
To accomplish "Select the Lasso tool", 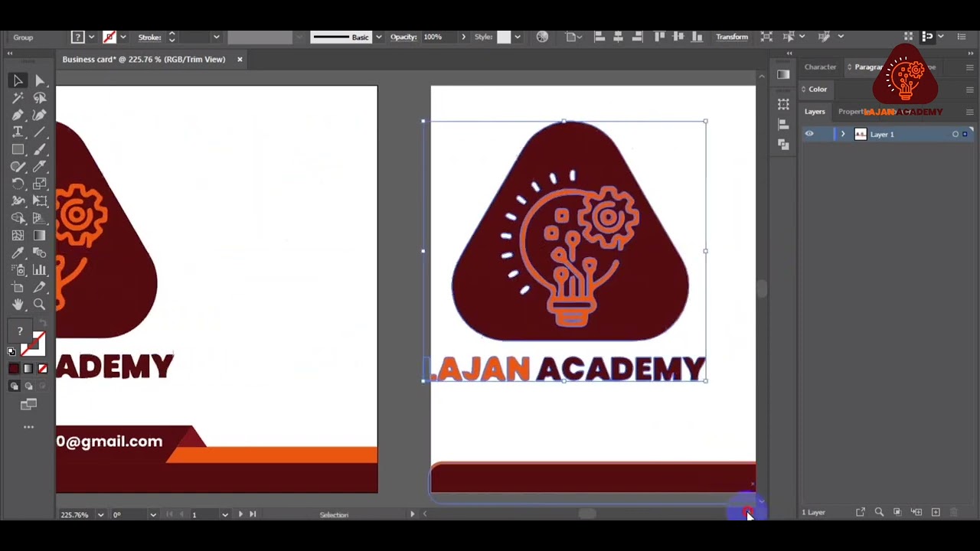I will click(40, 98).
